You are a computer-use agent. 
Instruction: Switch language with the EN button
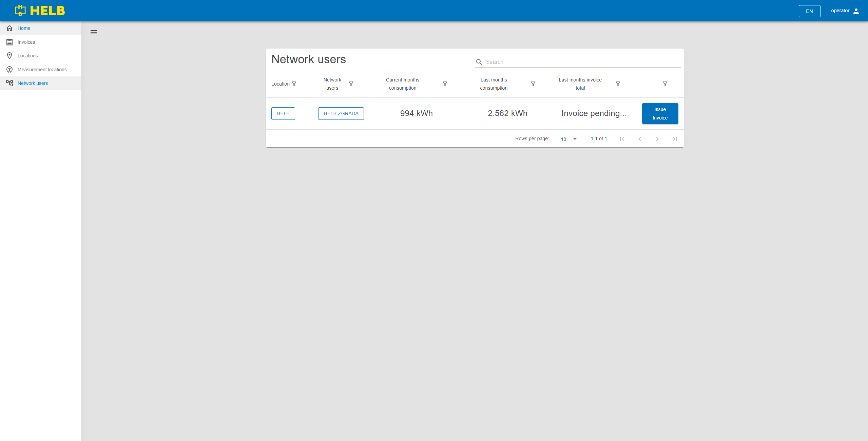809,11
